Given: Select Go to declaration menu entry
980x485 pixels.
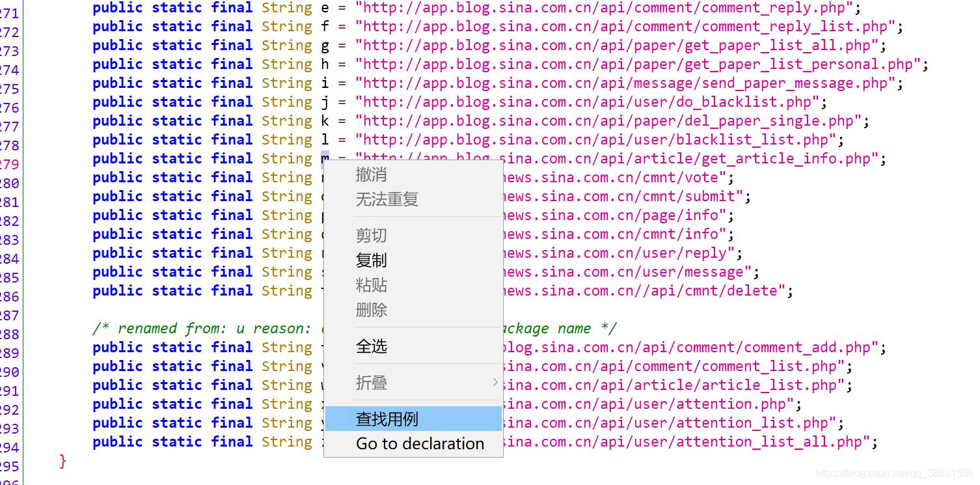Looking at the screenshot, I should [x=413, y=443].
